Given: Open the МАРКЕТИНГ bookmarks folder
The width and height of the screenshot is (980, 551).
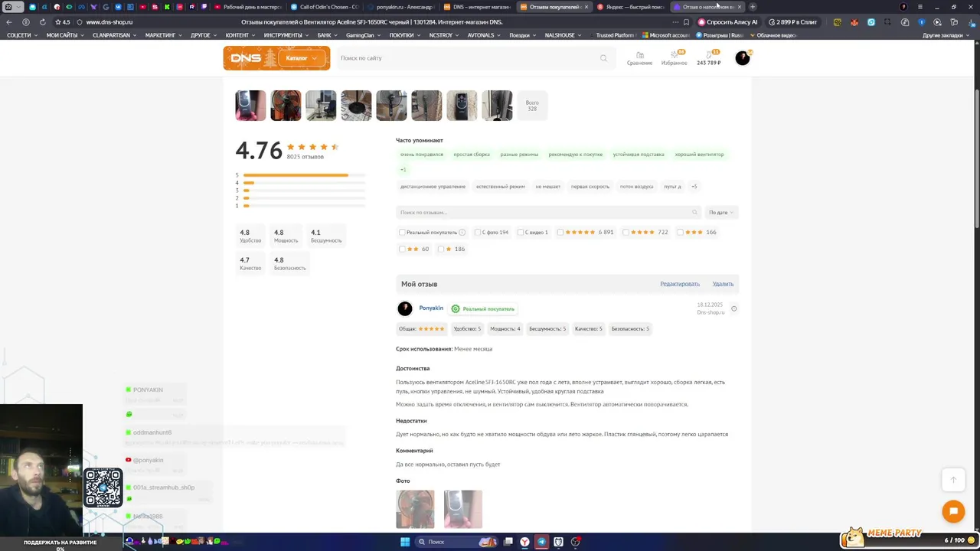Looking at the screenshot, I should [x=162, y=35].
